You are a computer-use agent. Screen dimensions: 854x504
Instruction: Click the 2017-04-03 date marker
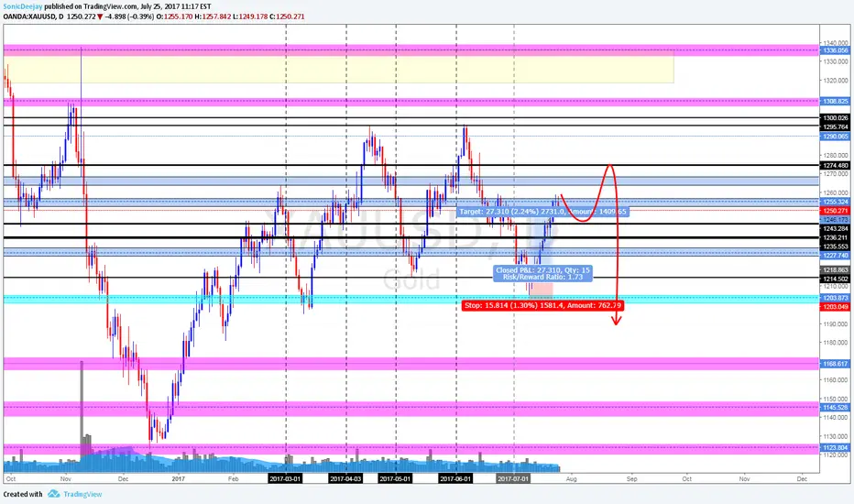point(345,478)
